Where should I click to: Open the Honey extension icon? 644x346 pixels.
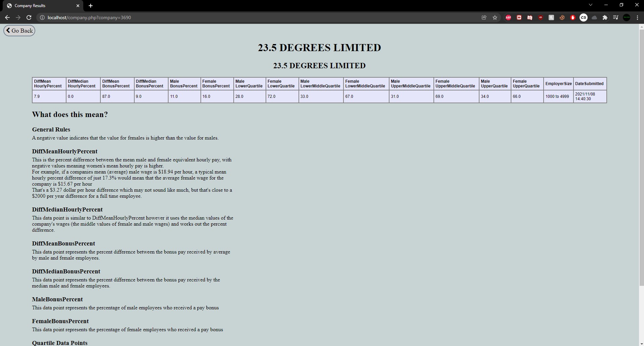(x=551, y=17)
